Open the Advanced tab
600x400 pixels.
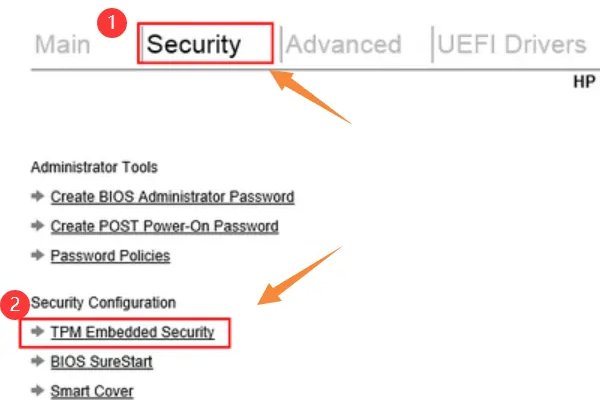[x=344, y=45]
